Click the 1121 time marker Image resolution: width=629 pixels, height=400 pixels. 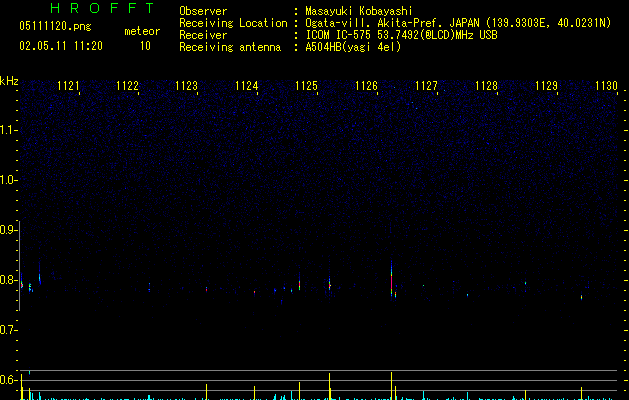(x=68, y=86)
